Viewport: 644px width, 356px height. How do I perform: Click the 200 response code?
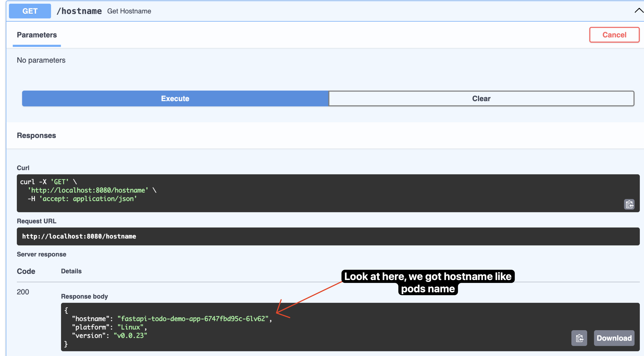pos(23,292)
